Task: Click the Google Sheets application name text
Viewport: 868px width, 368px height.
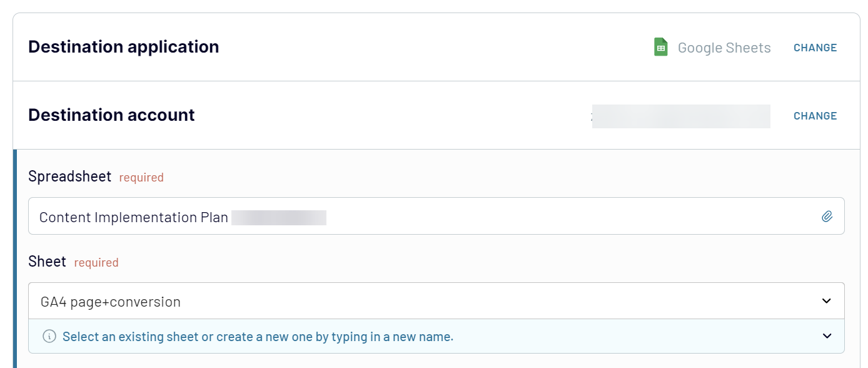Action: click(724, 48)
